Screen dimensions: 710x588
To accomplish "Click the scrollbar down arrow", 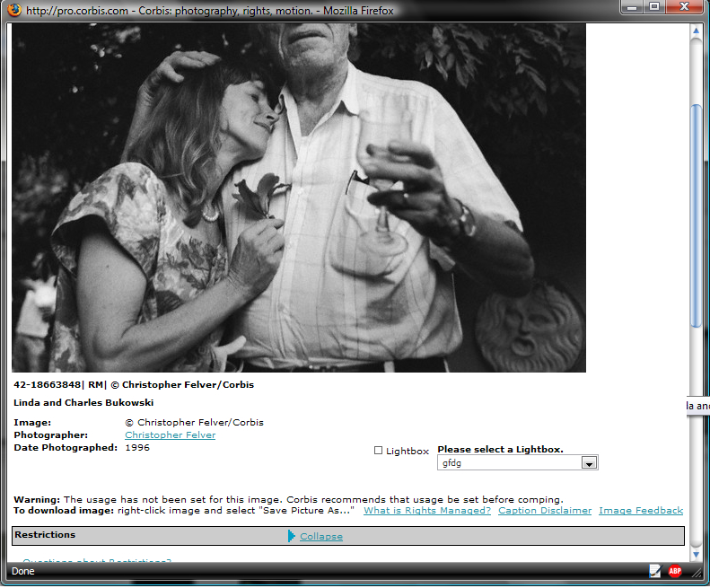I will tap(696, 555).
